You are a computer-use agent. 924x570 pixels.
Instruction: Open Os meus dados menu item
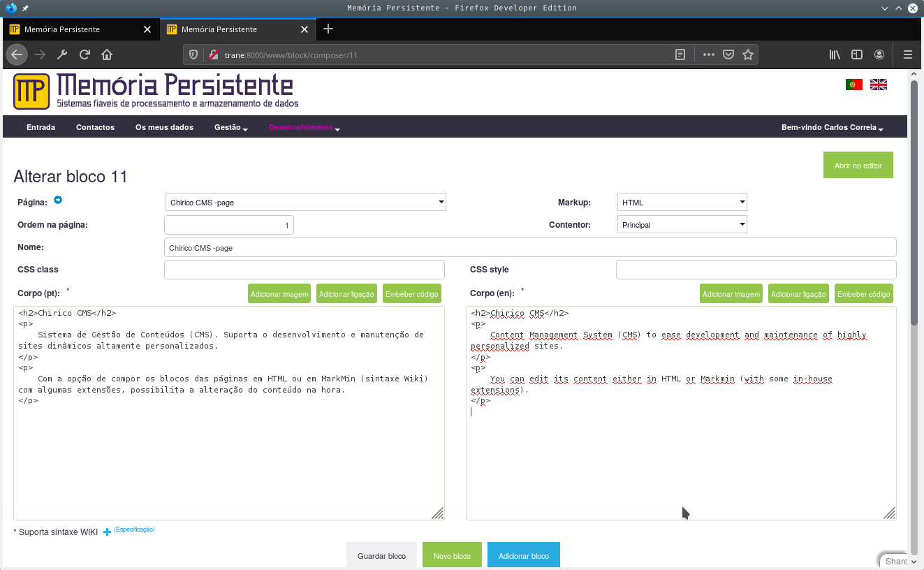[164, 127]
